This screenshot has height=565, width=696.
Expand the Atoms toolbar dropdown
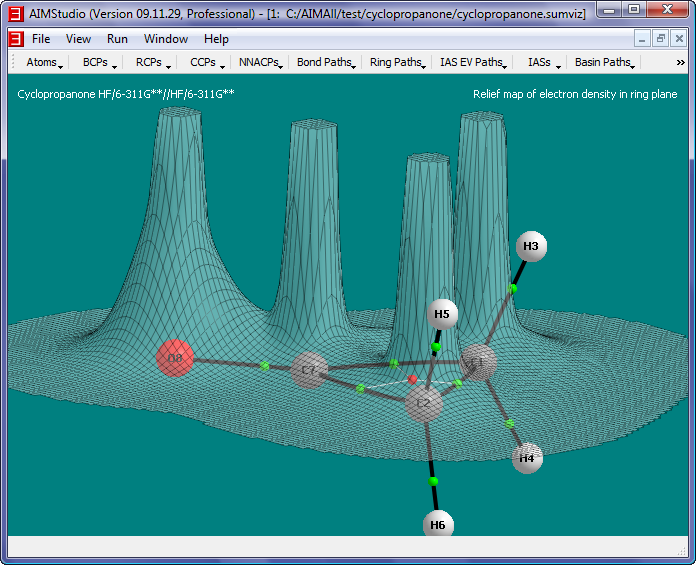tap(44, 62)
